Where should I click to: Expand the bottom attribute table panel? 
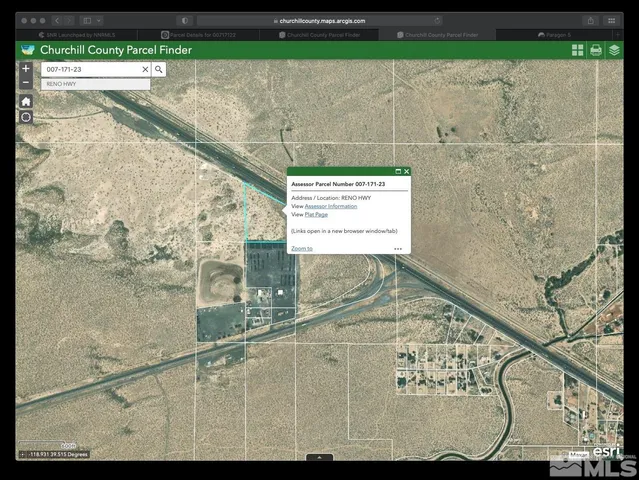click(x=319, y=457)
